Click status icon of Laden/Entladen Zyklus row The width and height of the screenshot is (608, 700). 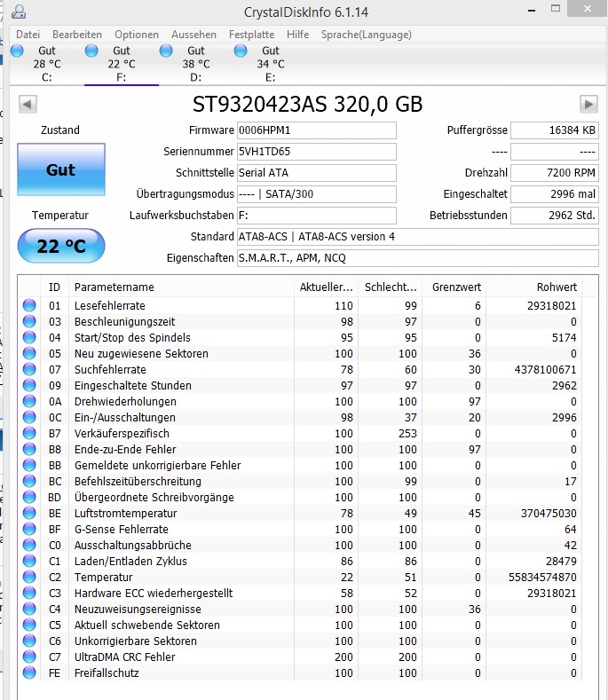point(29,561)
